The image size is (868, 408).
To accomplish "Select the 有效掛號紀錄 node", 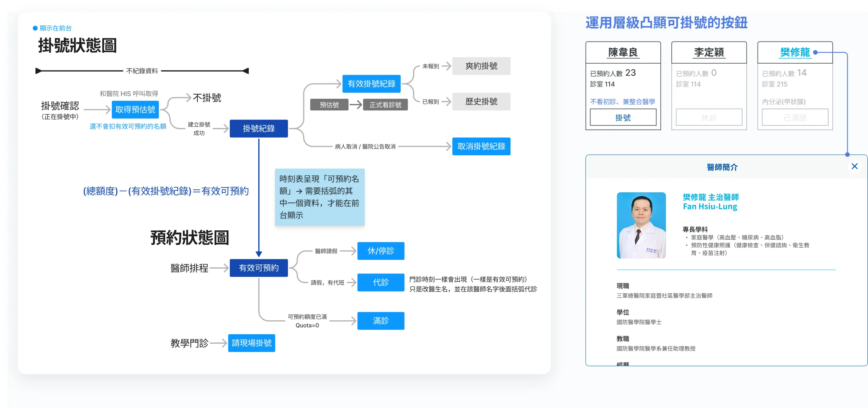I will click(x=371, y=83).
